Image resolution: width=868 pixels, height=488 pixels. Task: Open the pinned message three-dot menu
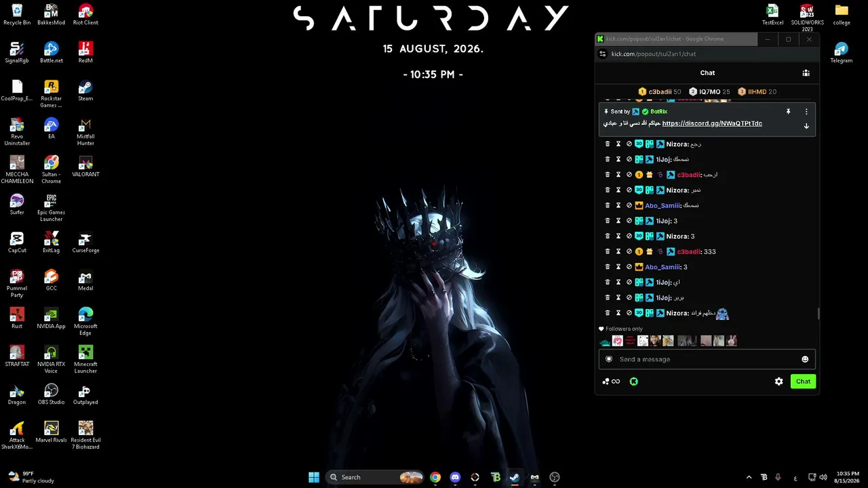point(806,111)
